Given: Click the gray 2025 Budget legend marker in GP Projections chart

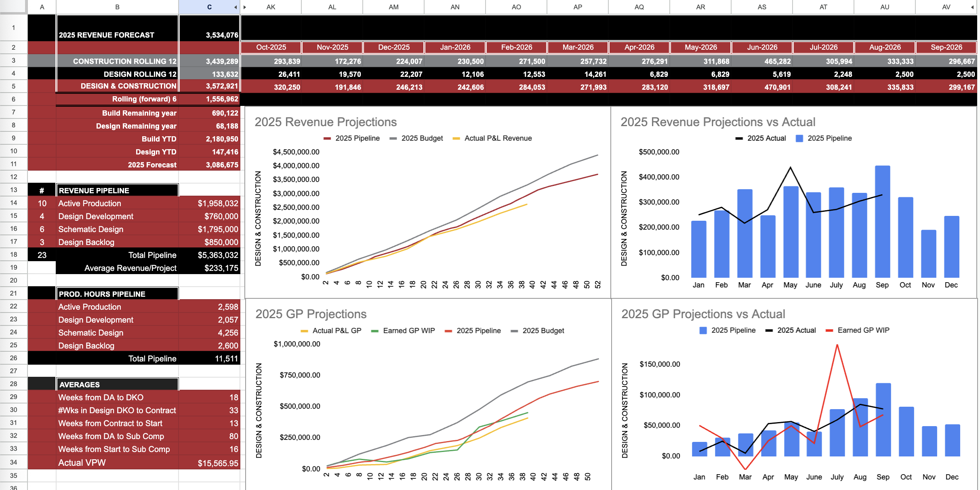Looking at the screenshot, I should [514, 331].
